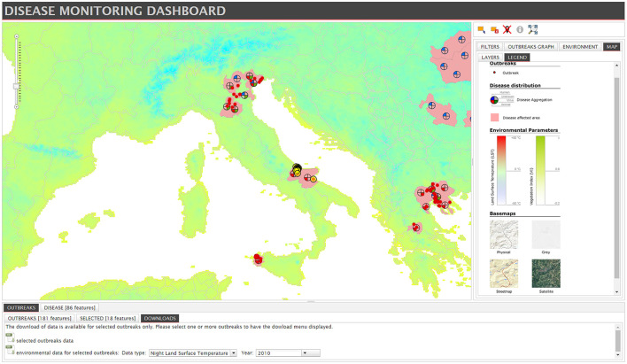Image resolution: width=627 pixels, height=364 pixels.
Task: View the SELECTED [18 features] tab
Action: [x=107, y=319]
